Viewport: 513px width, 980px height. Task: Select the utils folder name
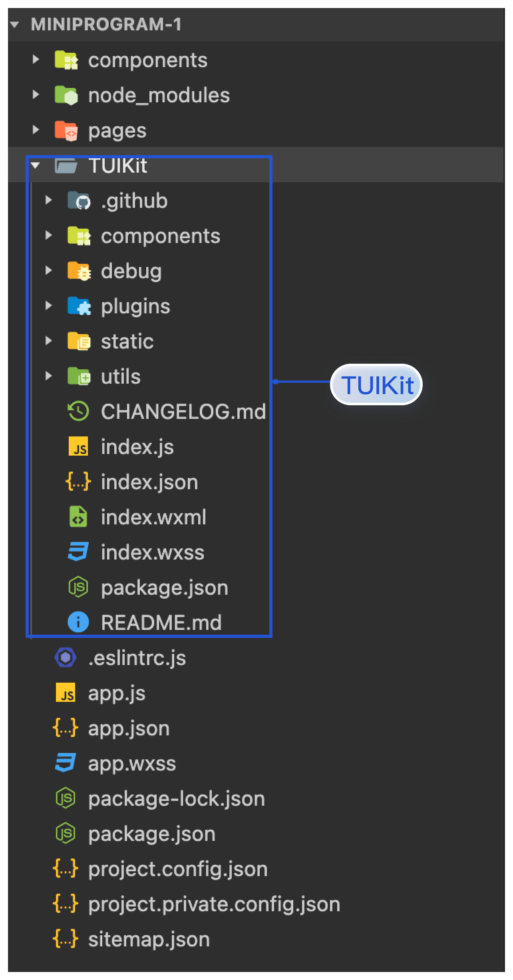tap(121, 377)
